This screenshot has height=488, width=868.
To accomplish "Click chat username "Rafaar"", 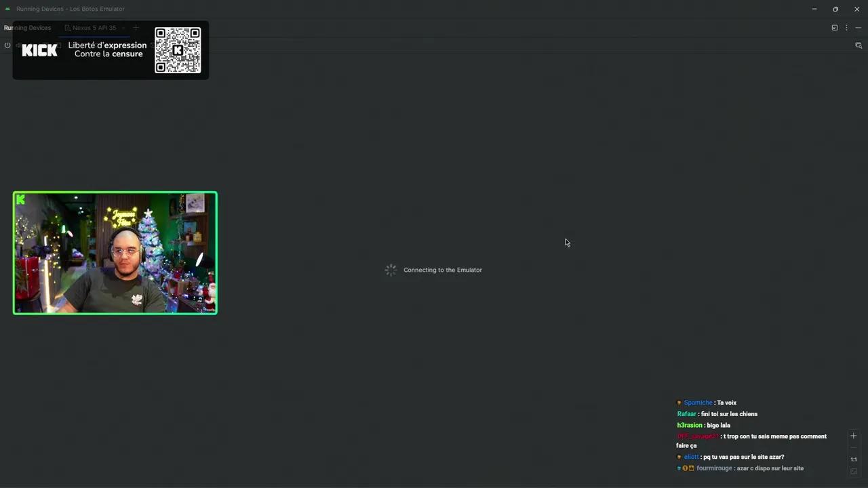I will pos(686,414).
